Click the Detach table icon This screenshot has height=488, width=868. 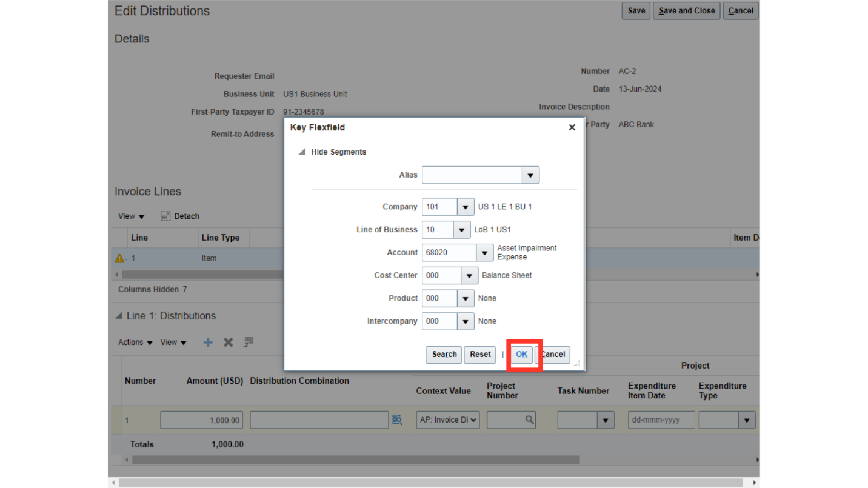[165, 216]
